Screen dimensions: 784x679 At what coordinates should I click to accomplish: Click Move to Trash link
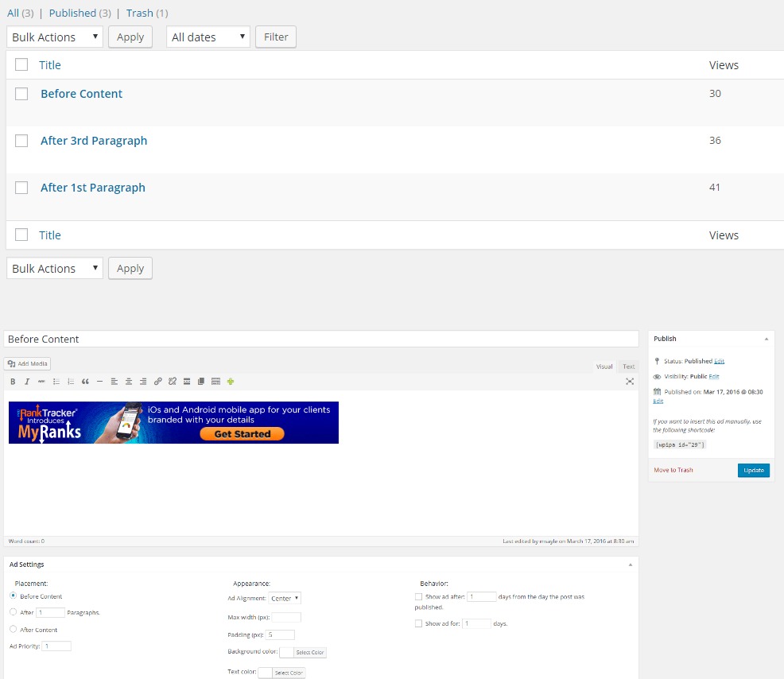pyautogui.click(x=673, y=470)
